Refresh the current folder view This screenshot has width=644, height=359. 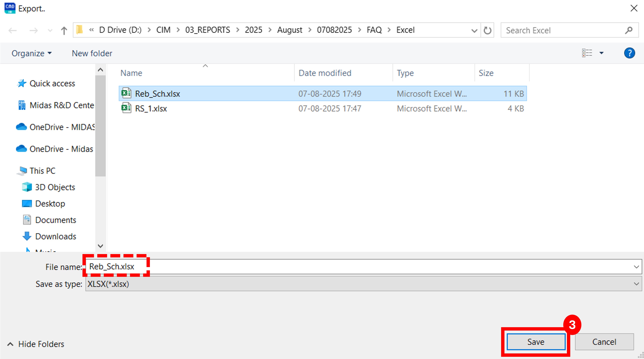click(487, 30)
